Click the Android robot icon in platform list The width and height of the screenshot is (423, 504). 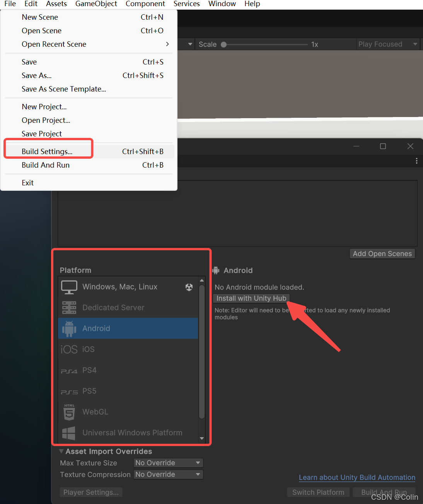point(69,329)
